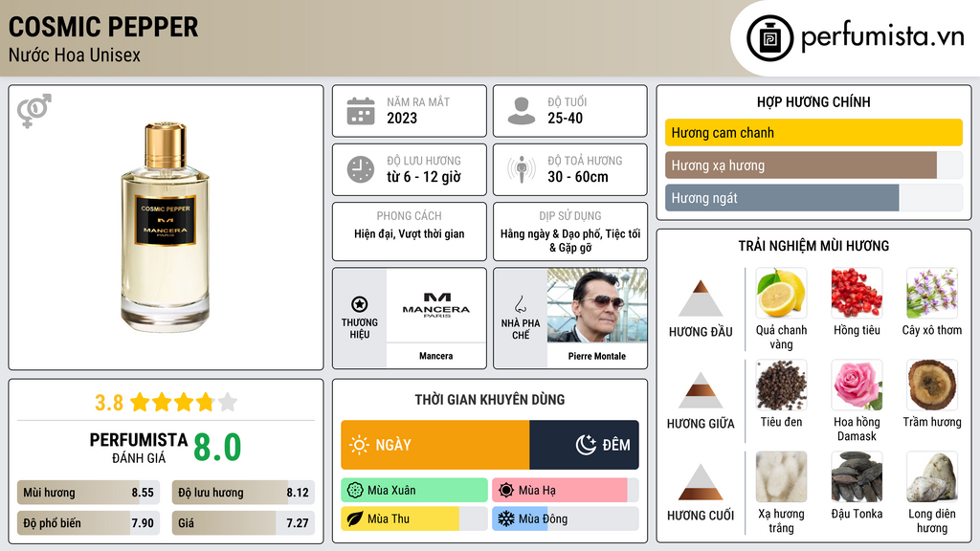Click the nose icon above Nhà Pha Chế
Image resolution: width=980 pixels, height=551 pixels.
coord(521,304)
